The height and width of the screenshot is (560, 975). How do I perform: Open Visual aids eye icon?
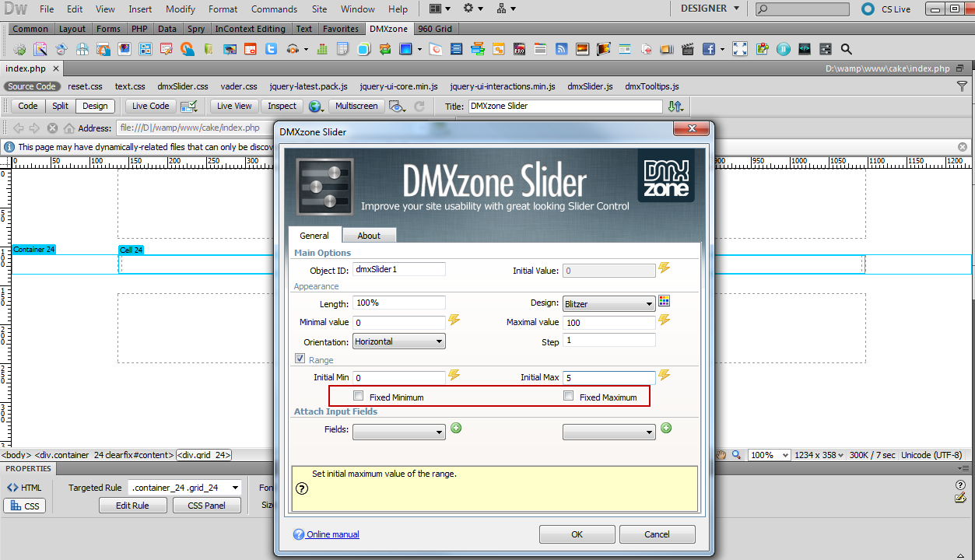click(398, 106)
